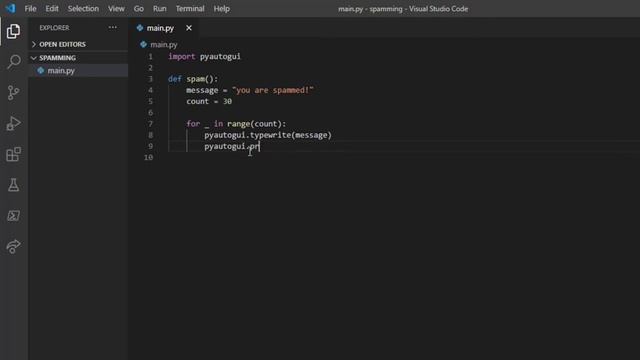
Task: Click line number 10 in gutter
Action: [148, 157]
